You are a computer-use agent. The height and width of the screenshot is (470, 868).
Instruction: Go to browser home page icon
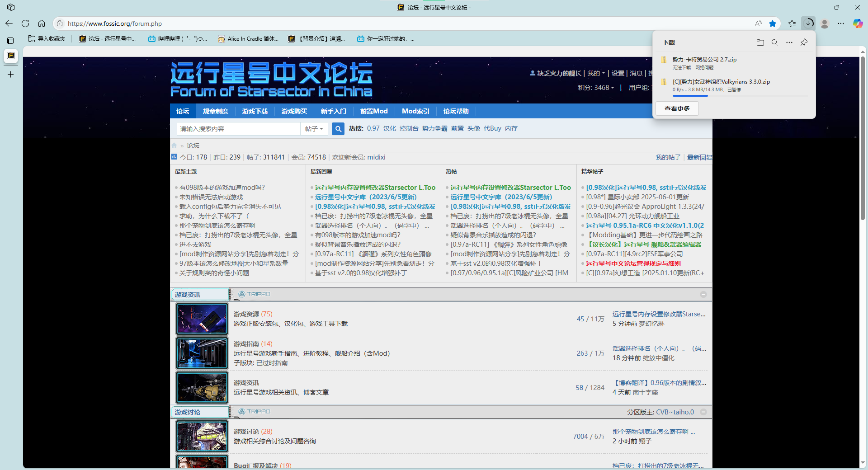[42, 23]
